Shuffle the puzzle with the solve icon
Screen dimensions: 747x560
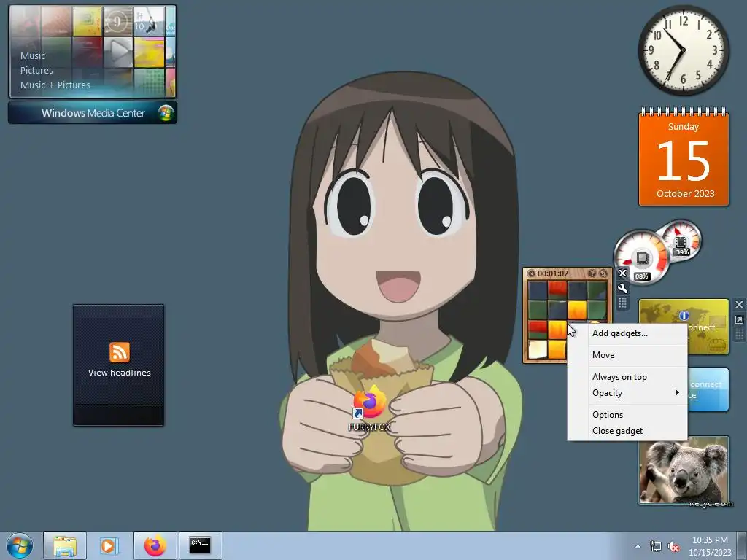point(603,274)
